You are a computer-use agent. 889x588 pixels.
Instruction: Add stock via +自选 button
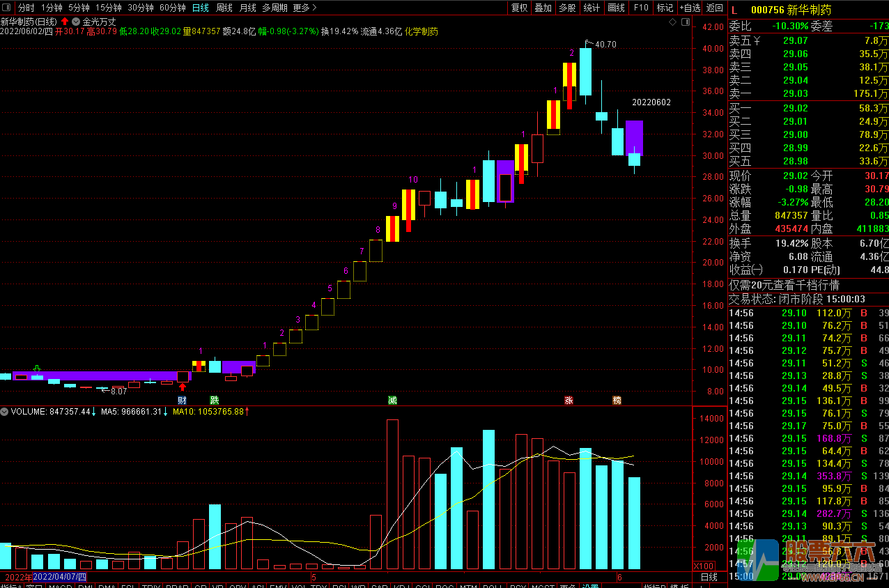click(x=689, y=8)
